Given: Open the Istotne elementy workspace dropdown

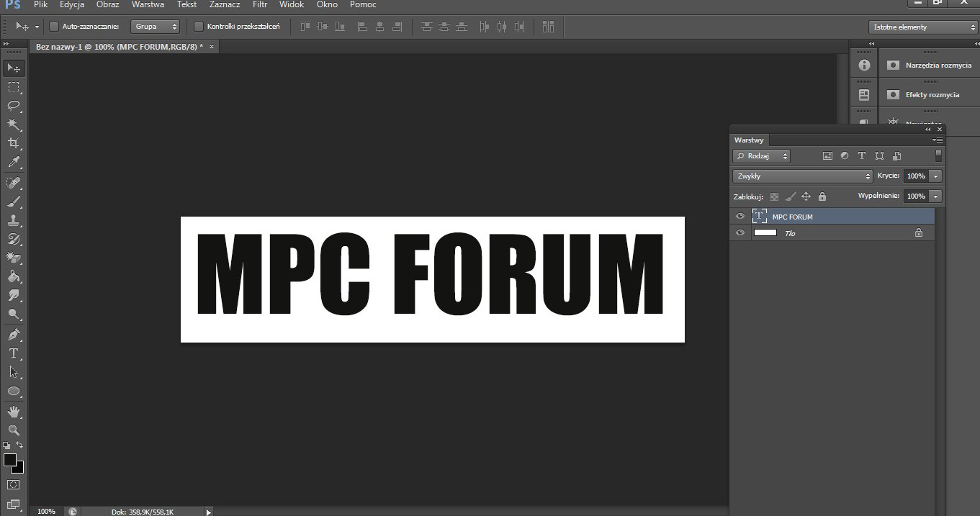Looking at the screenshot, I should coord(923,27).
